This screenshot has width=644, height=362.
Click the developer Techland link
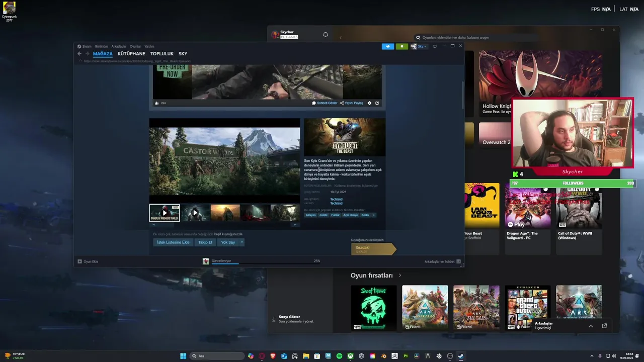coord(336,200)
